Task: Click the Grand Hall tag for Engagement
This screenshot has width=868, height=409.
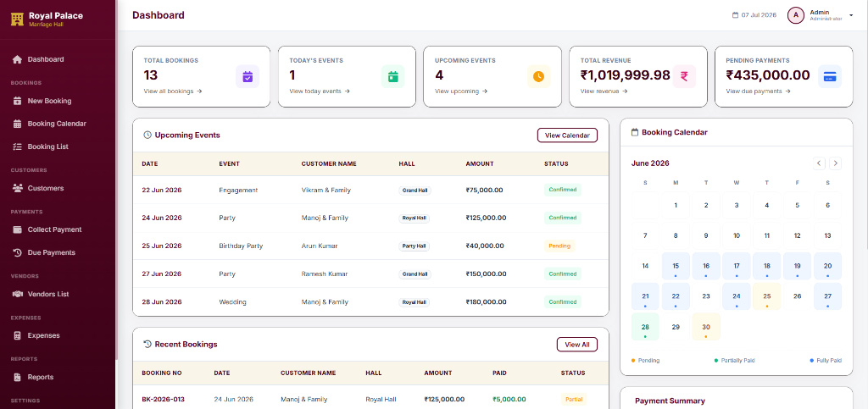Action: (415, 191)
